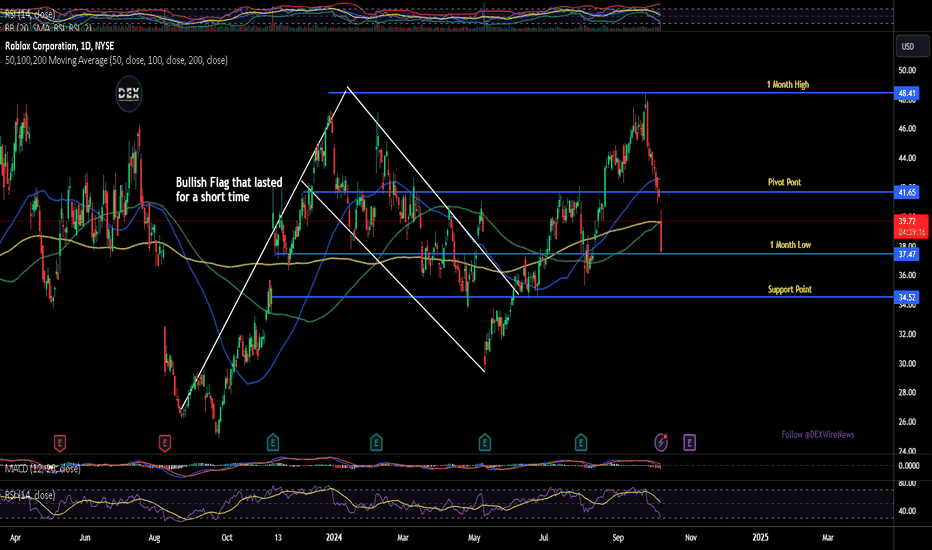Image resolution: width=932 pixels, height=550 pixels.
Task: Click the red earnings marker just after Aug
Action: click(x=165, y=443)
